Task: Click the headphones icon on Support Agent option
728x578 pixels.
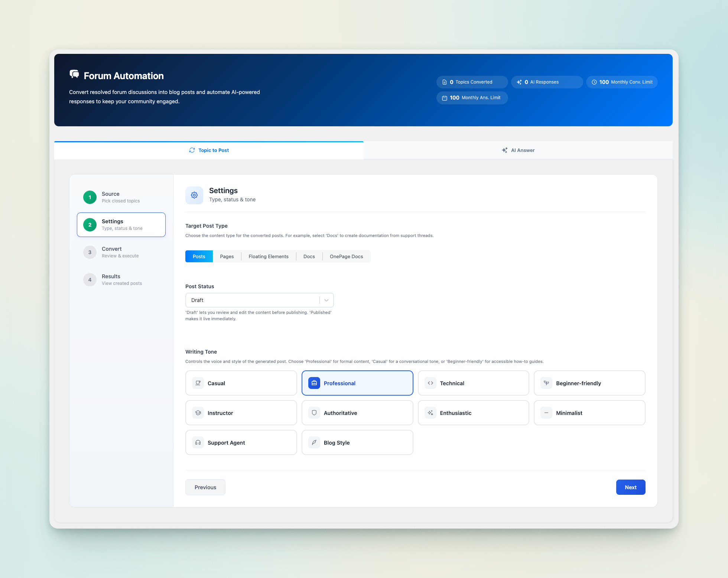Action: pos(198,442)
